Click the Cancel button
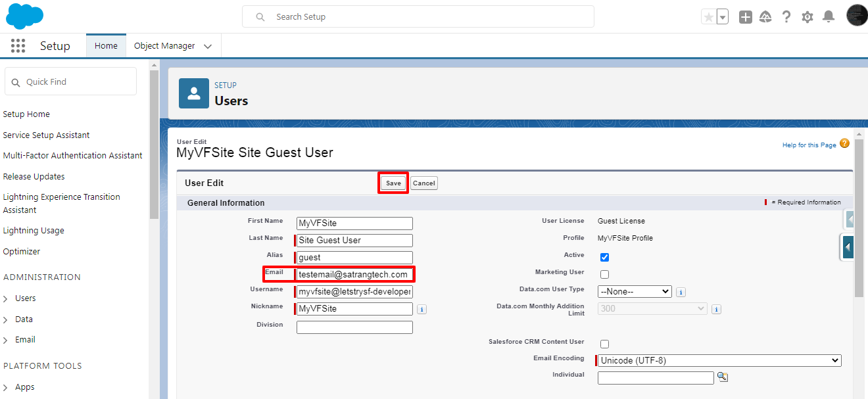 click(x=424, y=183)
